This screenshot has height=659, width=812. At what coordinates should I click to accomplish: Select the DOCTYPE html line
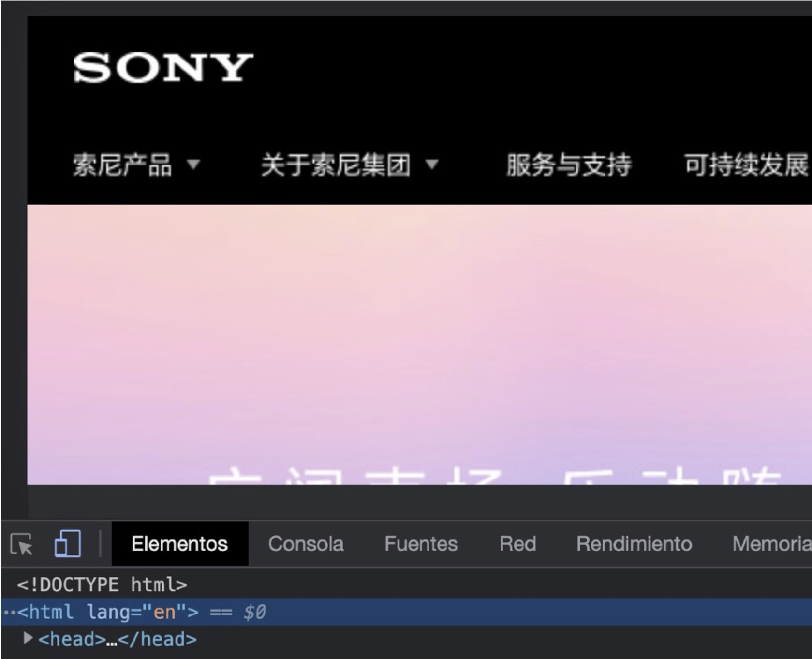coord(102,585)
